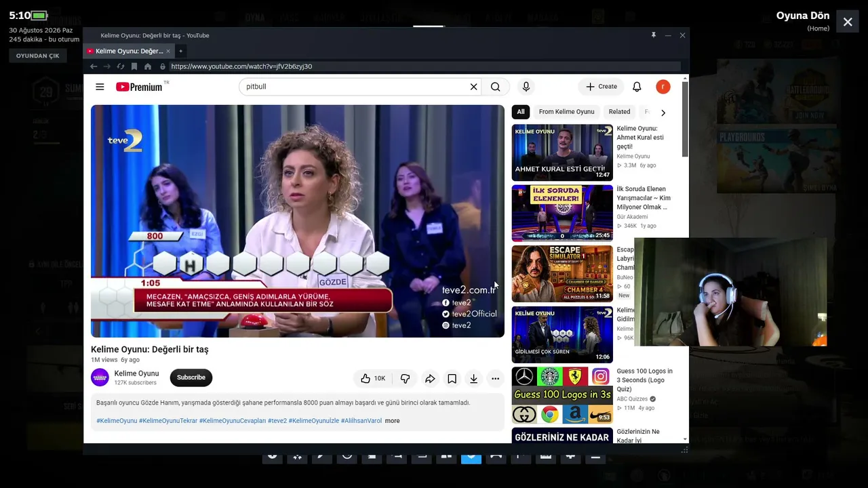Open the #KelimeOyunuCevapları hashtag link
This screenshot has height=488, width=868.
(233, 421)
